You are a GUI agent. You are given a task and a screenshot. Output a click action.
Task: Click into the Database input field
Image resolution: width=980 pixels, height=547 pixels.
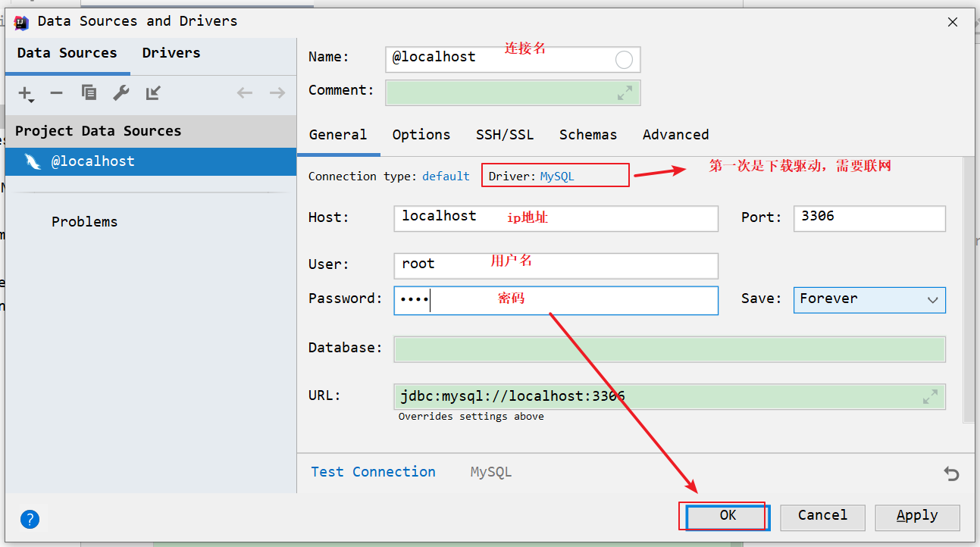[x=669, y=349]
